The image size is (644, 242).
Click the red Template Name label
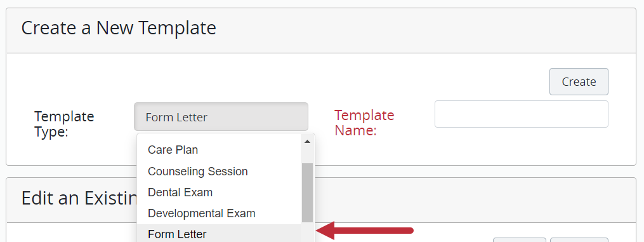364,123
